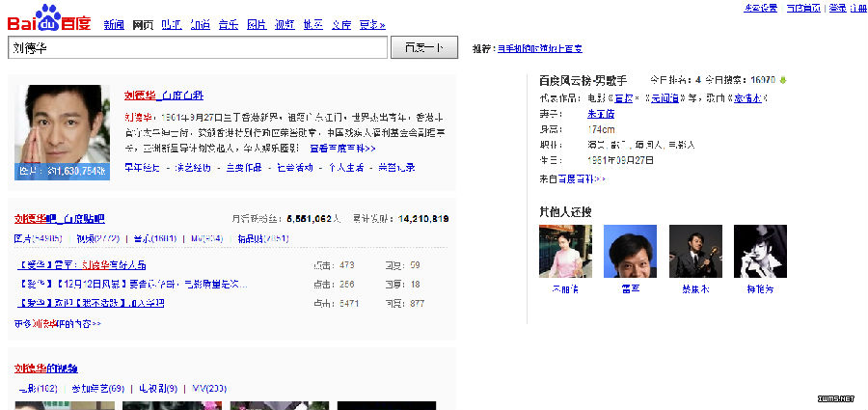Click name link under the instrument photo
The width and height of the screenshot is (868, 410).
tap(695, 289)
